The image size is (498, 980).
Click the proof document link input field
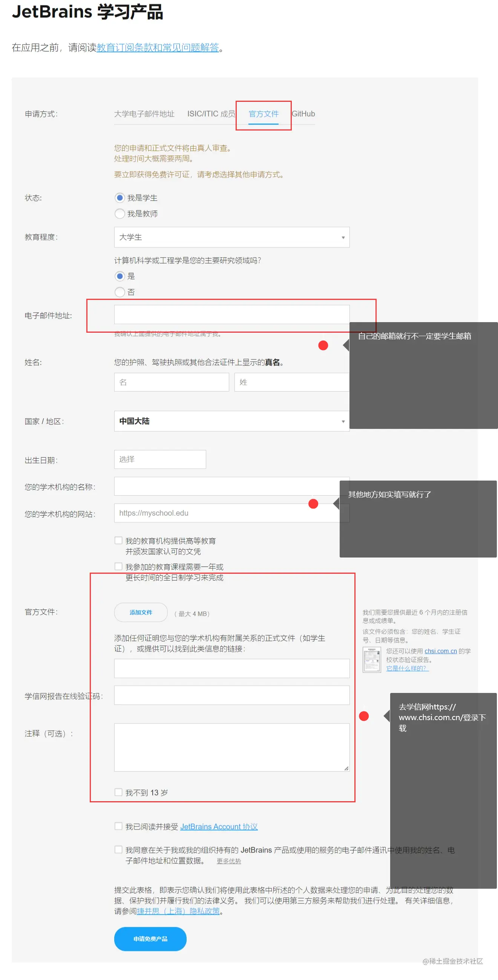pyautogui.click(x=231, y=668)
